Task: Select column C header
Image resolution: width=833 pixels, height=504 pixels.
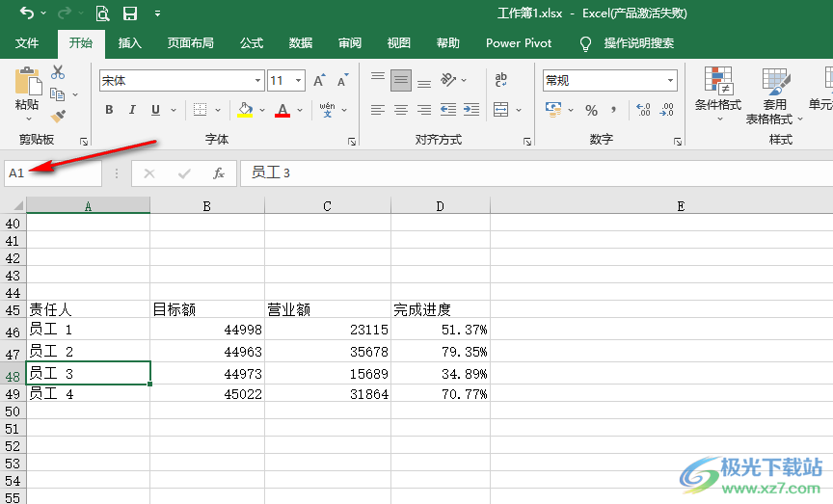Action: click(327, 205)
